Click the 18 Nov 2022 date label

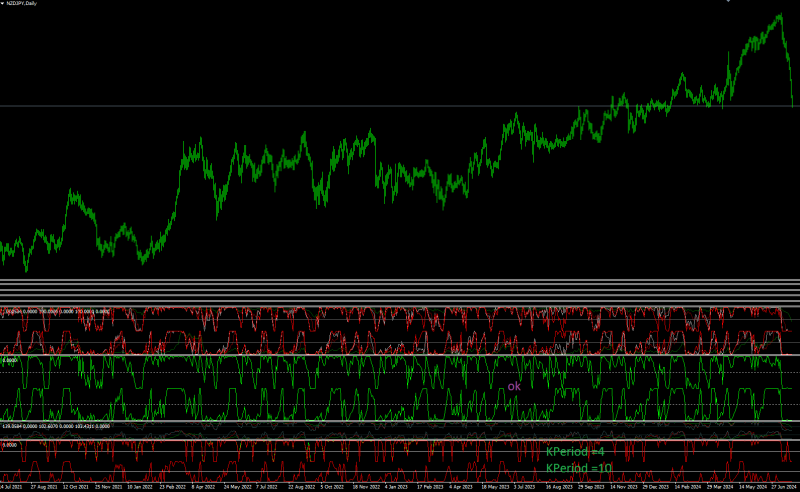366,487
